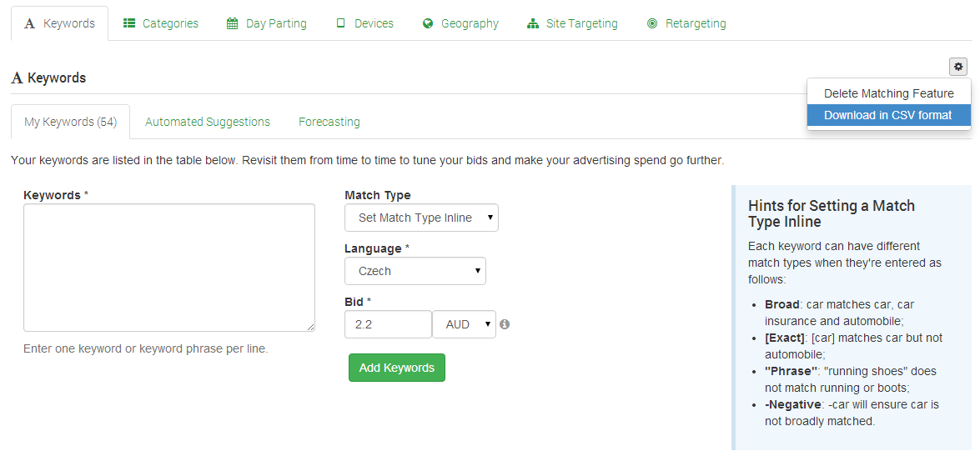Click the Categories tab list icon

pyautogui.click(x=129, y=23)
